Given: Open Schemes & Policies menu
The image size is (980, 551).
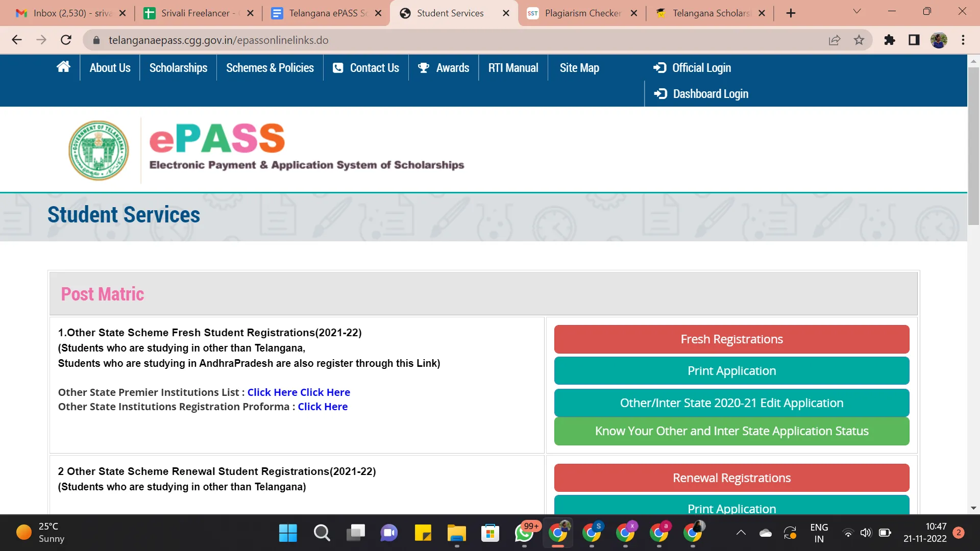Looking at the screenshot, I should 270,67.
